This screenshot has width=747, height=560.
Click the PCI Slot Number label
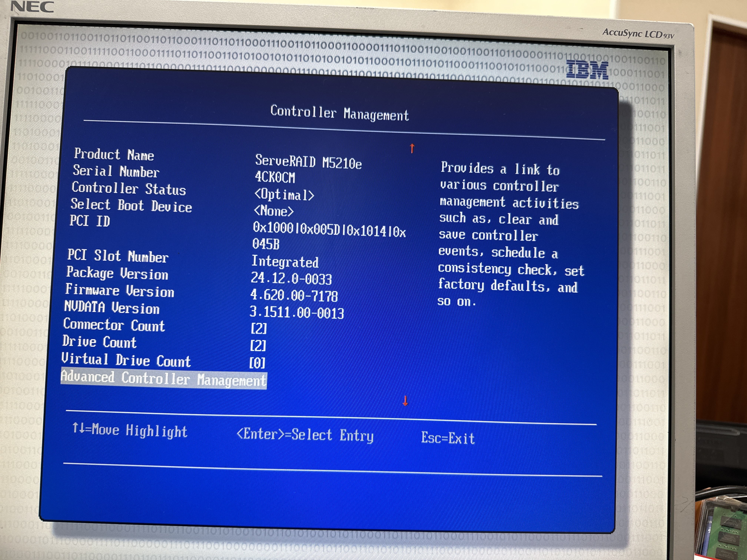tap(117, 256)
